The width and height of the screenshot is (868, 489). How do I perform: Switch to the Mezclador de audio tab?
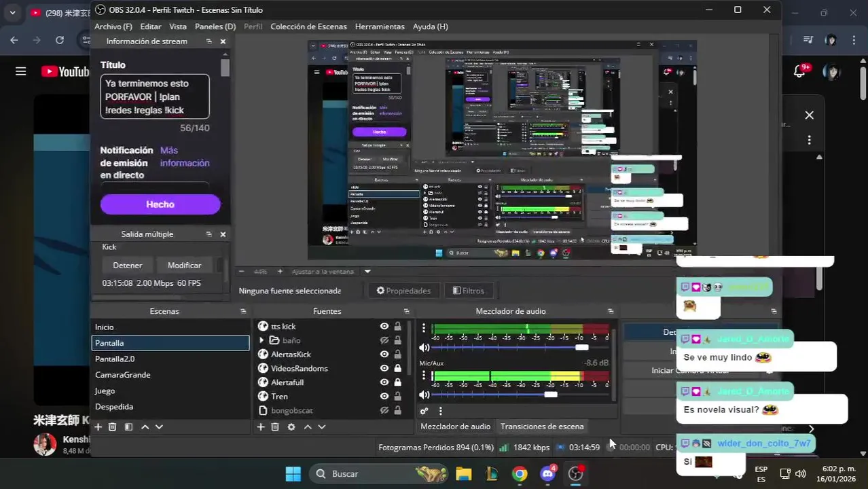tap(455, 427)
